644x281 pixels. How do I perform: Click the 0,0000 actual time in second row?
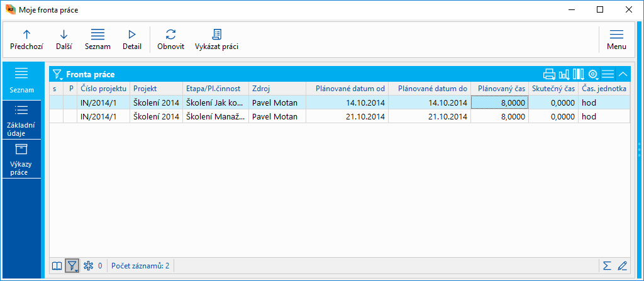coord(553,117)
